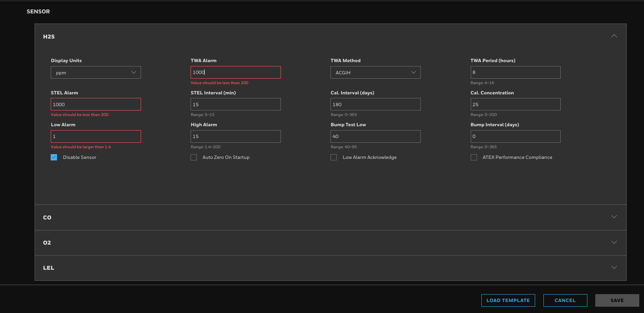The image size is (644, 313).
Task: Expand the CO sensor section
Action: [x=614, y=217]
